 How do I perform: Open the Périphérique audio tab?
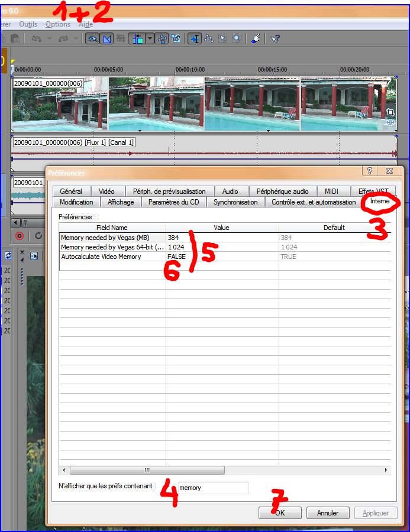pyautogui.click(x=283, y=192)
